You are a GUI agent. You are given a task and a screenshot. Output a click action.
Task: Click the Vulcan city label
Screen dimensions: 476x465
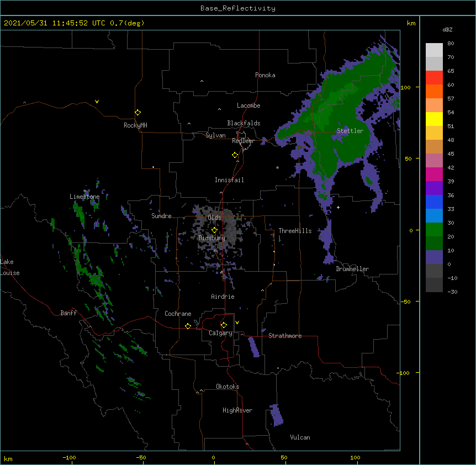[x=300, y=437]
